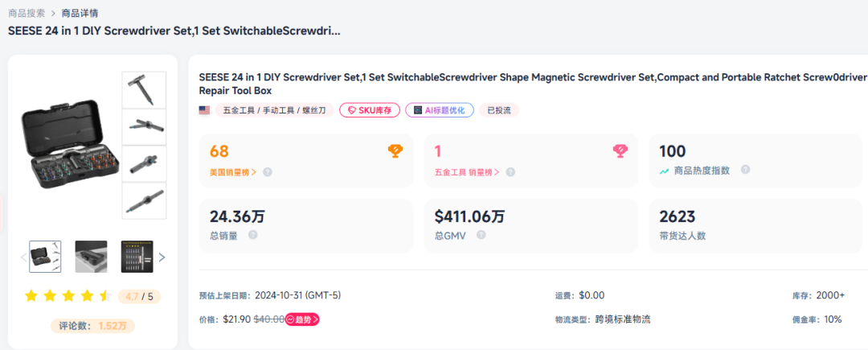Select the first product thumbnail in the carousel
The image size is (868, 350).
[x=45, y=257]
